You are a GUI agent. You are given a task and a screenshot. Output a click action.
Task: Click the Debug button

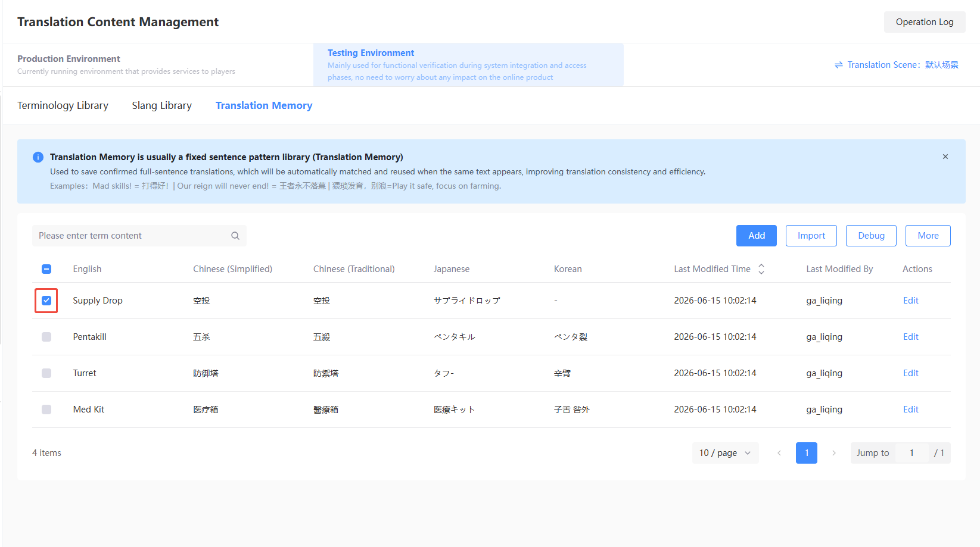[x=871, y=236]
